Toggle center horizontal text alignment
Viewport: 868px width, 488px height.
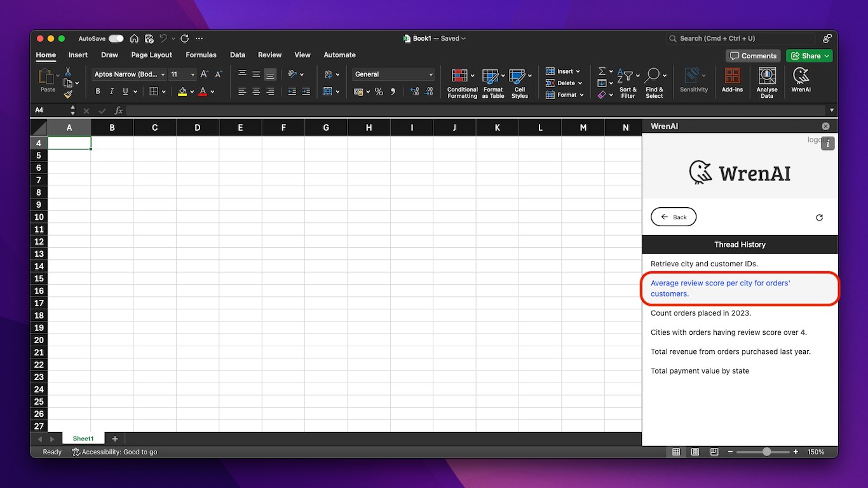(x=256, y=91)
